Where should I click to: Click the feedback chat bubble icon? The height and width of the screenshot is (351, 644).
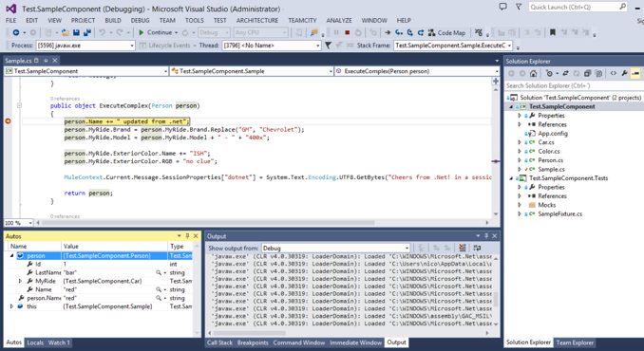pos(502,7)
